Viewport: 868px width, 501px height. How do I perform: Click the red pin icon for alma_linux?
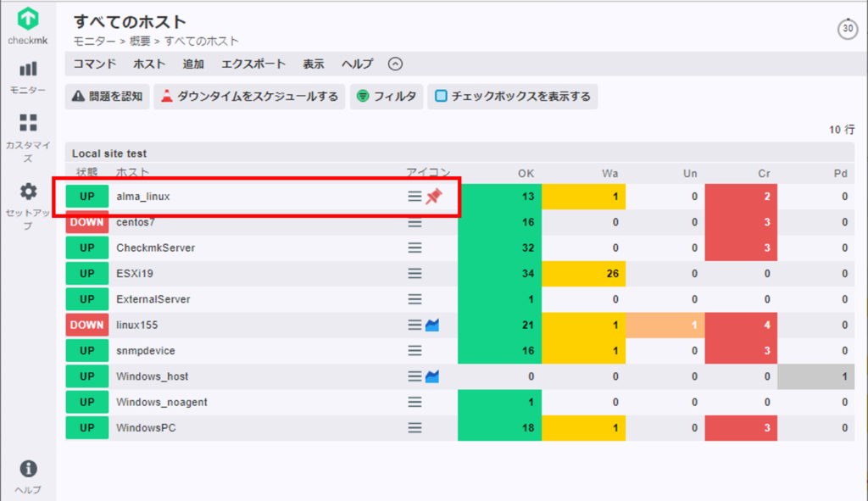tap(434, 196)
